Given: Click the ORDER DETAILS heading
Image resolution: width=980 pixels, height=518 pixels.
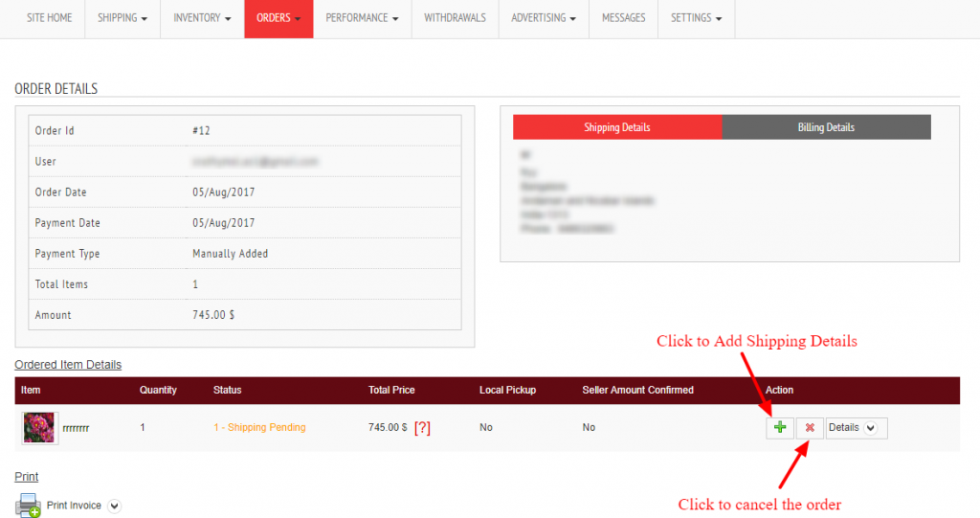Looking at the screenshot, I should (x=56, y=89).
